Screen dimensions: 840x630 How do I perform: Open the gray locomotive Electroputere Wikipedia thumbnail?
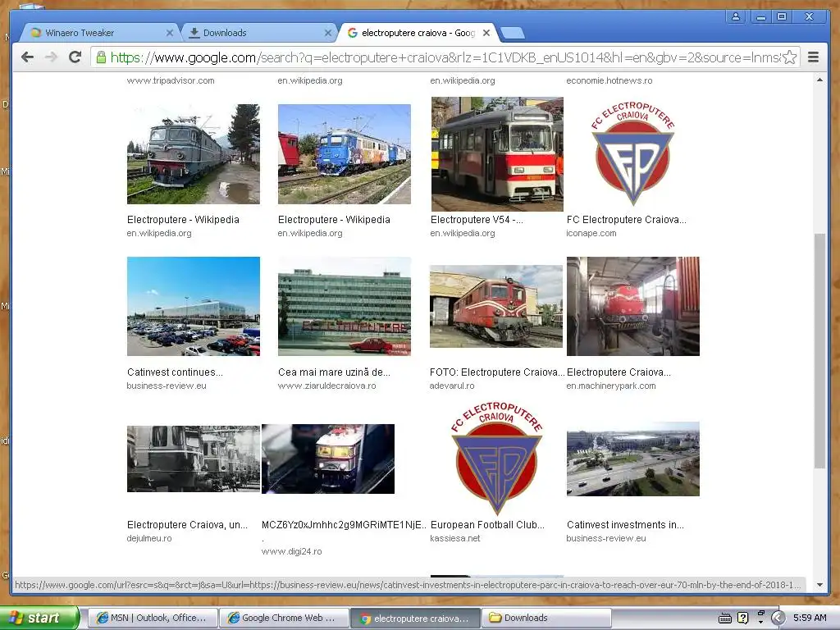(x=194, y=154)
